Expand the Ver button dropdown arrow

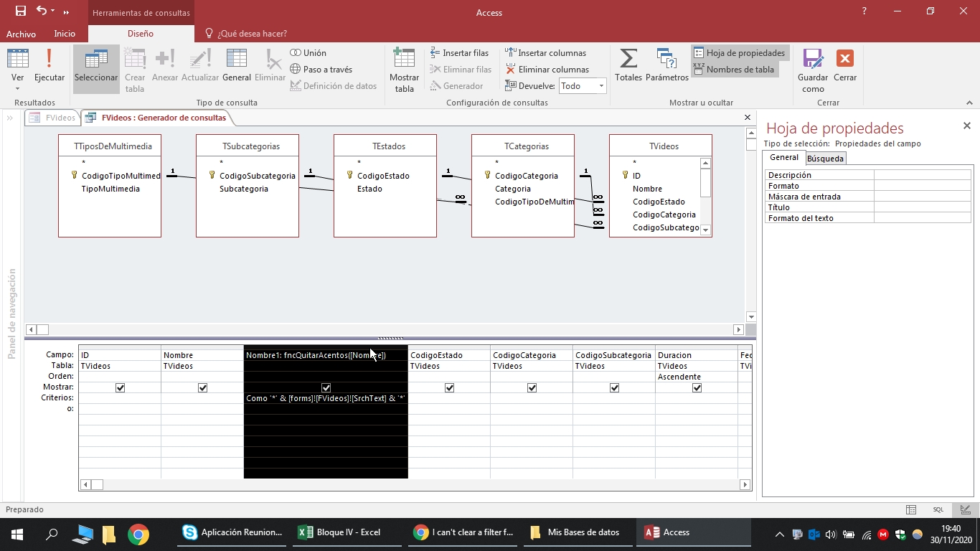click(18, 90)
